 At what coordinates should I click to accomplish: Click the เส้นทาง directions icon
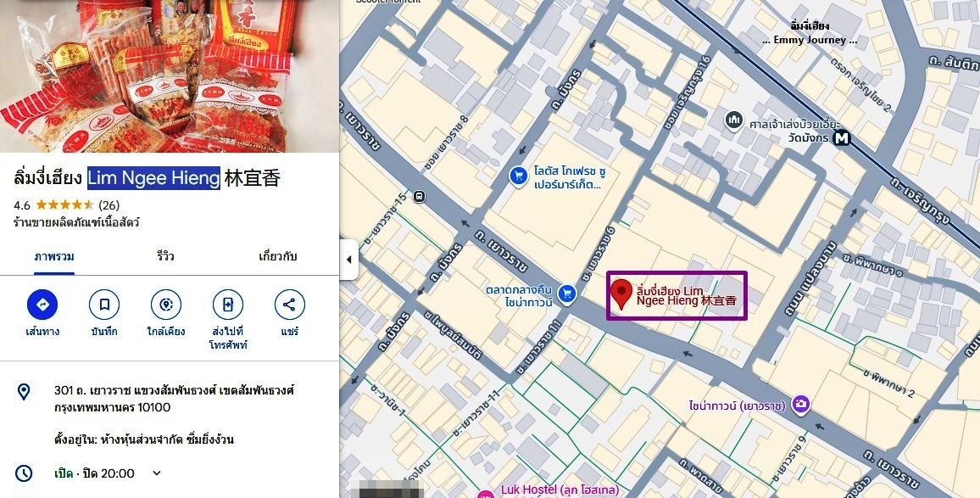pos(42,305)
